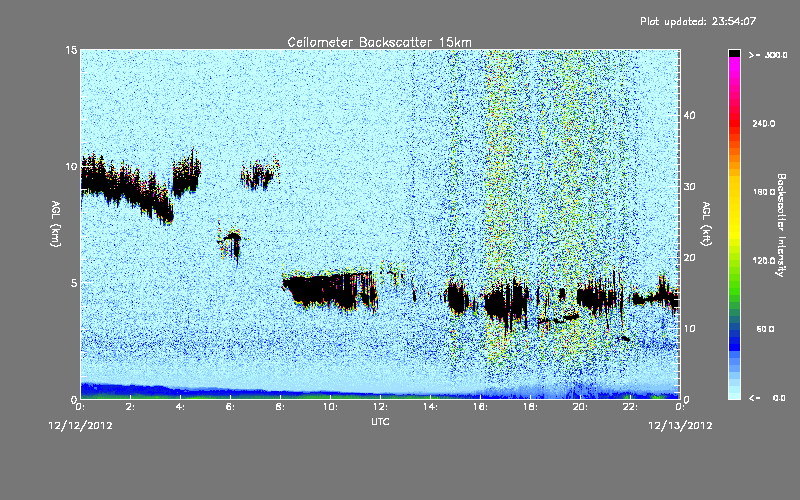Image resolution: width=800 pixels, height=500 pixels.
Task: Click the '12/12/2012' start date label
Action: pyautogui.click(x=81, y=426)
